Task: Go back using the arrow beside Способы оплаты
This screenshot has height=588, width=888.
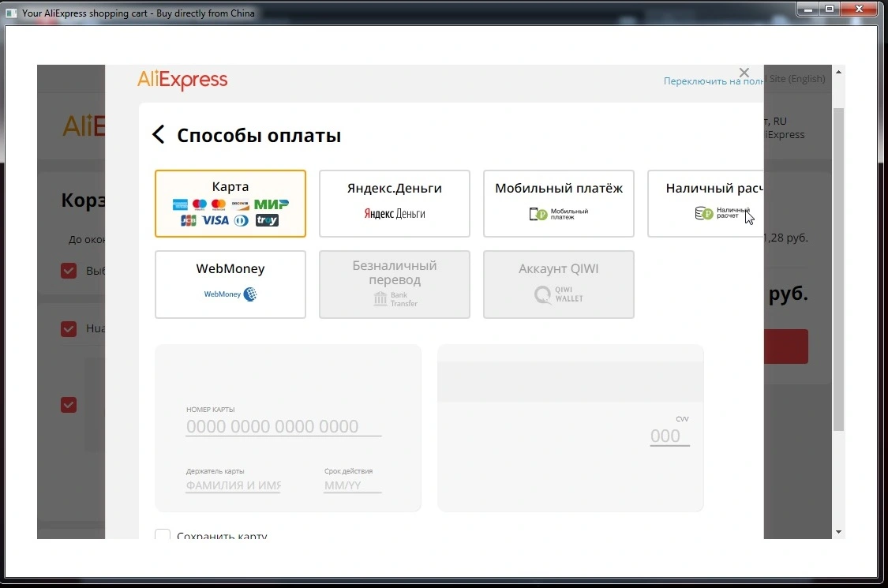Action: click(x=159, y=135)
